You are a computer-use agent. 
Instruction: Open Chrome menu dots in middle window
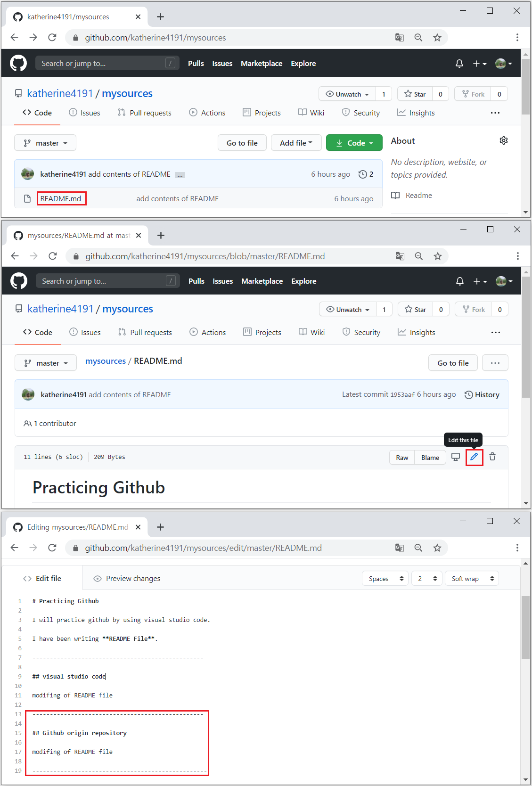518,256
